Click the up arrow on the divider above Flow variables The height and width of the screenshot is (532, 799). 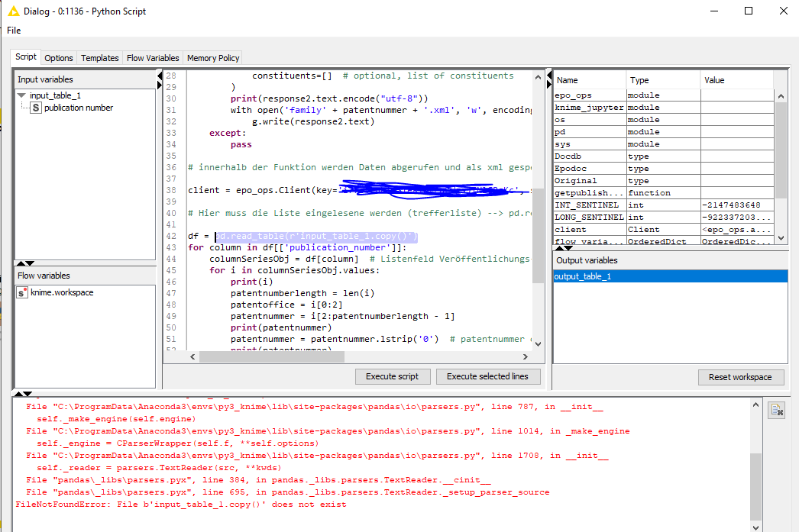tap(21, 263)
